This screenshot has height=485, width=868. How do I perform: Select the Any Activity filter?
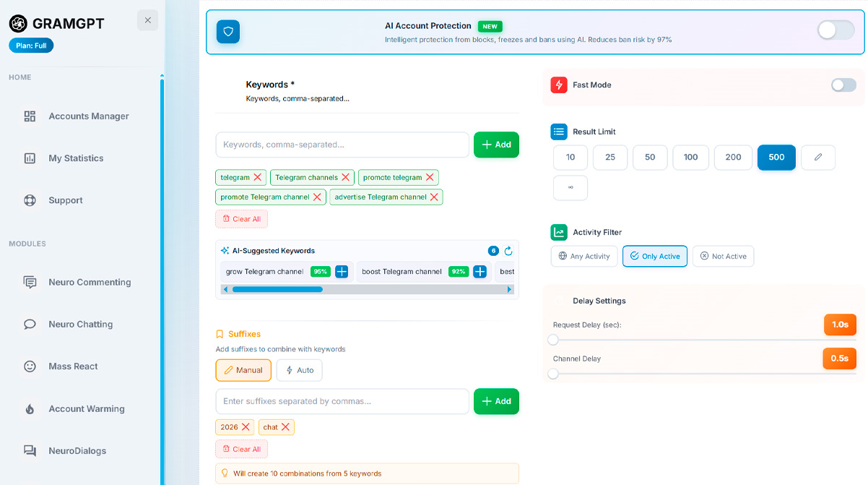(584, 256)
